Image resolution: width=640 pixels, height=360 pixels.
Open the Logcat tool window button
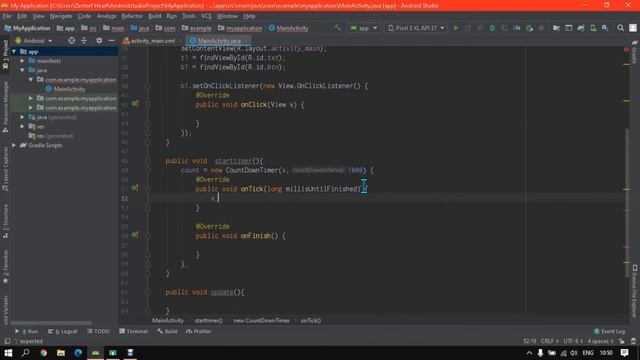point(62,331)
